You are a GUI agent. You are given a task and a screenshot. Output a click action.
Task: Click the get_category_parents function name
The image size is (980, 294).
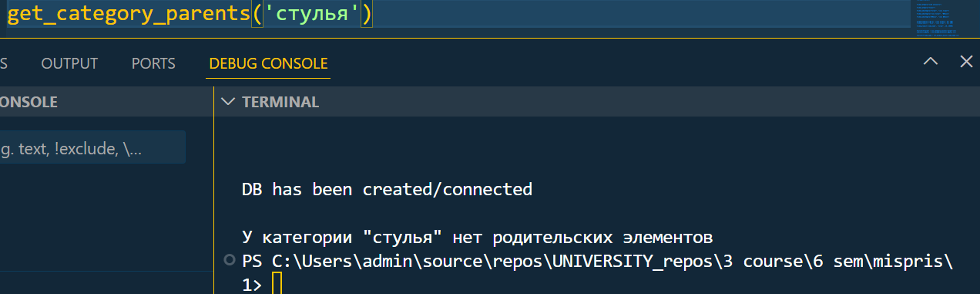[129, 15]
